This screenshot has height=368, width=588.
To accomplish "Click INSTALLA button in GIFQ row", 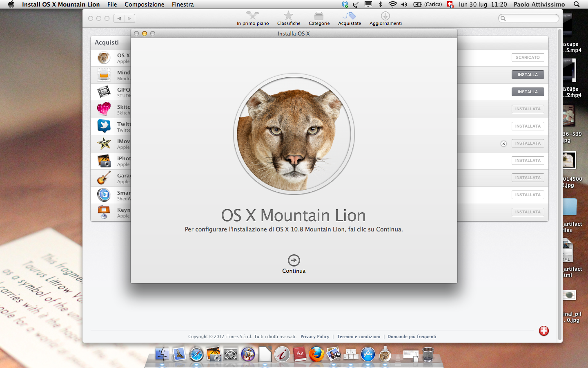I will pos(528,92).
